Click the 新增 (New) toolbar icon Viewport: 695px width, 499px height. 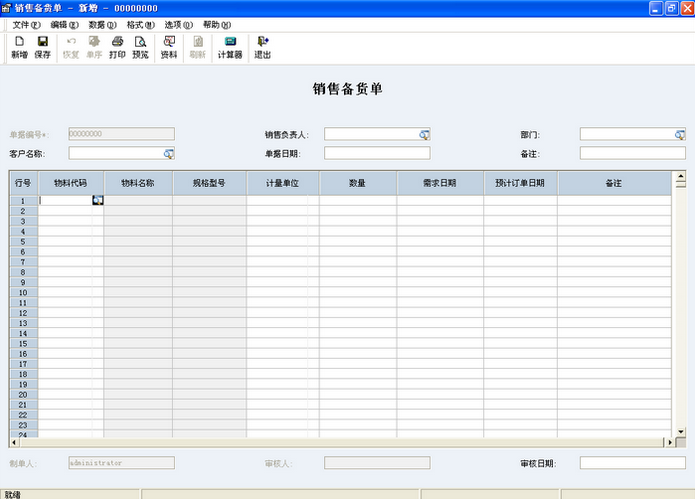[19, 47]
